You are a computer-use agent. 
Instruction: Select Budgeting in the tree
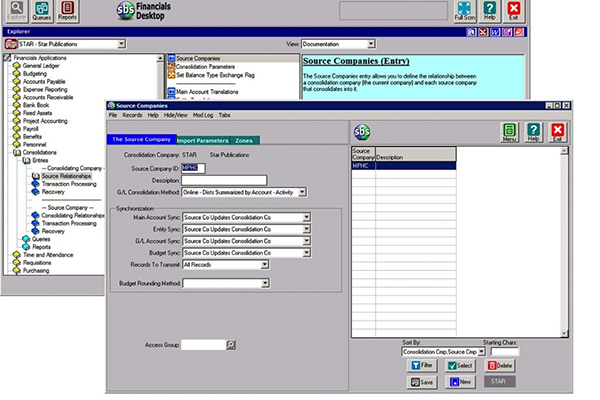(34, 73)
